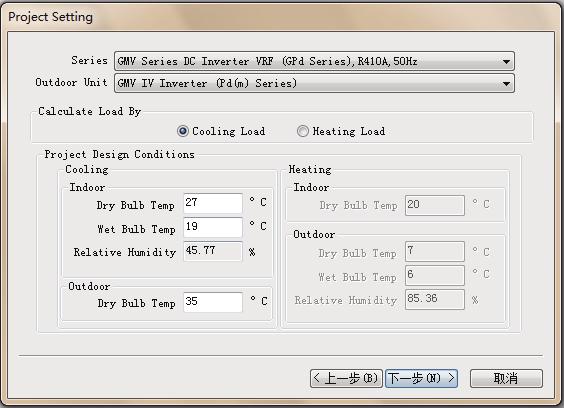Viewport: 564px width, 408px height.
Task: Click the cooling outdoor Dry Bulb Temp field
Action: 213,302
